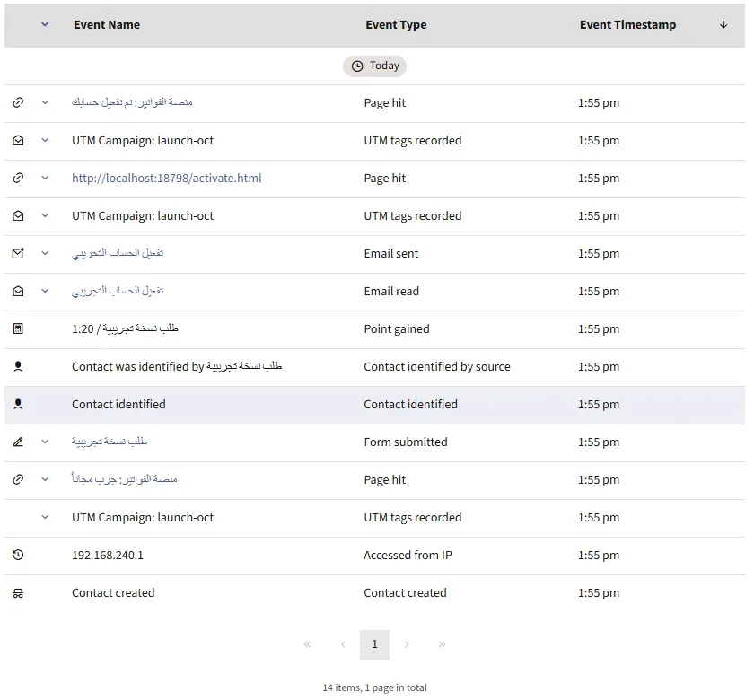The width and height of the screenshot is (754, 700).
Task: Open the Arabic email link on the Email sent row
Action: tap(118, 253)
